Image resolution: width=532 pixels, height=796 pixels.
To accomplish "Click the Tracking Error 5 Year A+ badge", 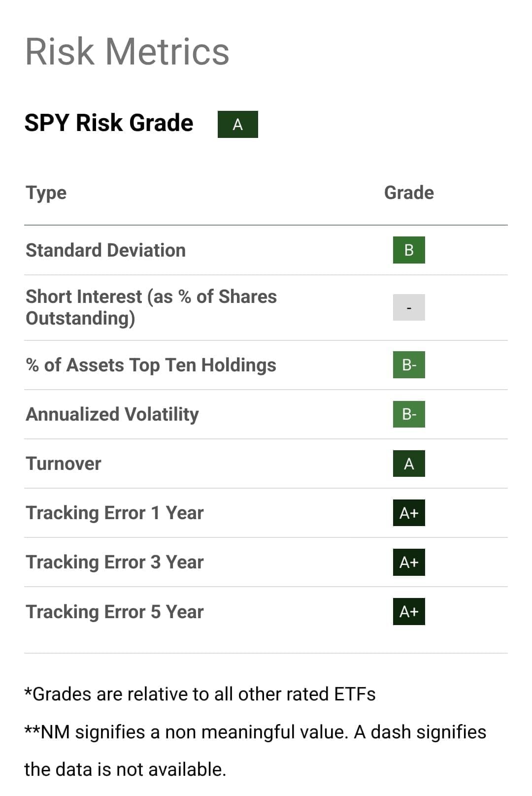I will (x=409, y=611).
